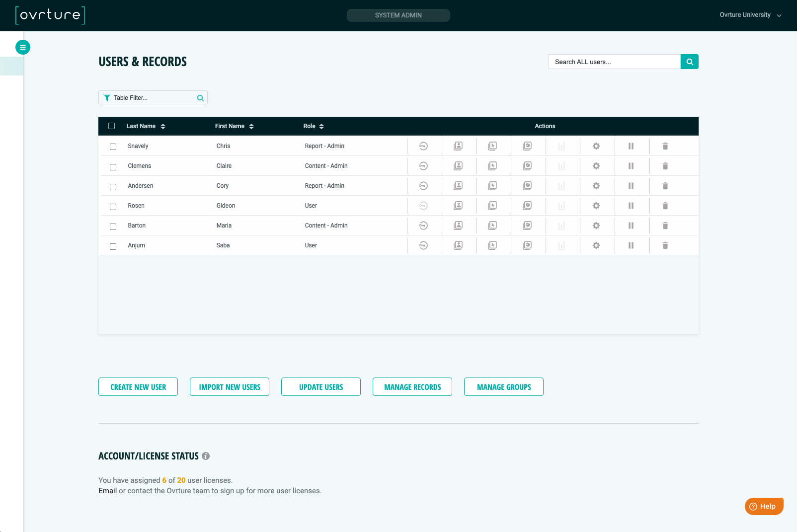
Task: Open user profile icon for Claire Clemens
Action: click(x=458, y=165)
